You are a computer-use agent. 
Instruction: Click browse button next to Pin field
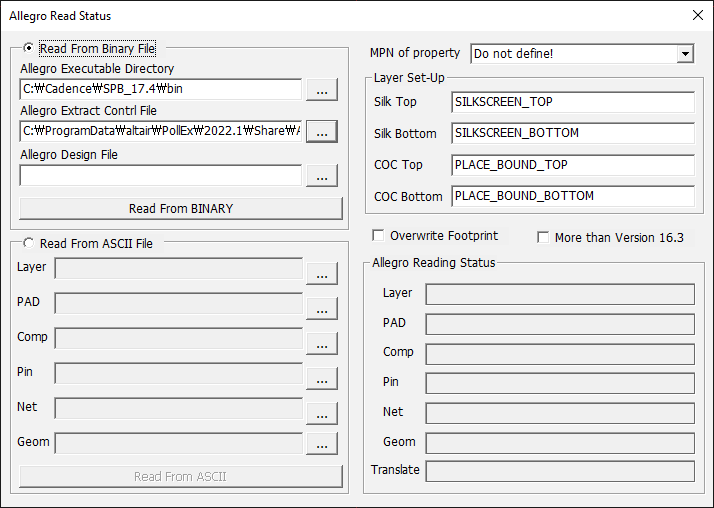coord(321,379)
